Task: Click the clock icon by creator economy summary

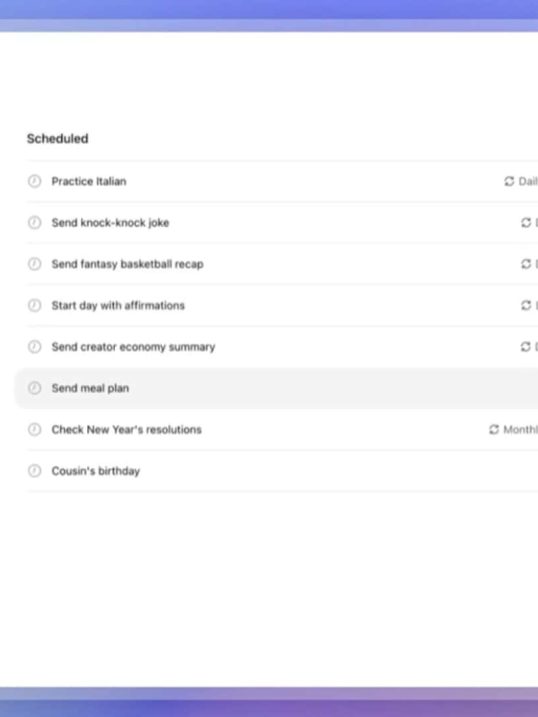Action: pyautogui.click(x=34, y=347)
